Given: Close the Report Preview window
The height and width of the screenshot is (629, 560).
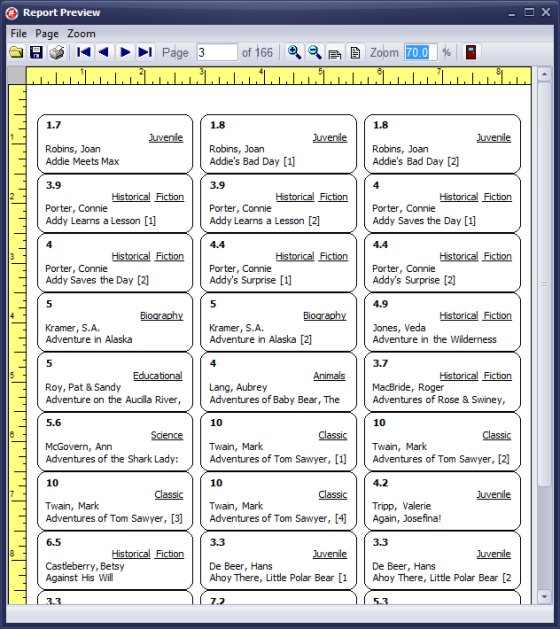Looking at the screenshot, I should pos(546,12).
